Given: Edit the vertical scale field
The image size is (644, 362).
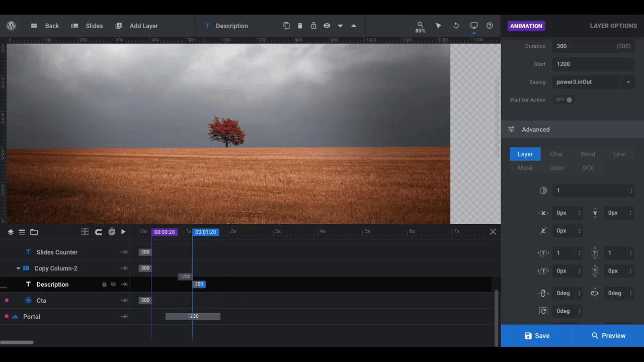Looking at the screenshot, I should [615, 253].
